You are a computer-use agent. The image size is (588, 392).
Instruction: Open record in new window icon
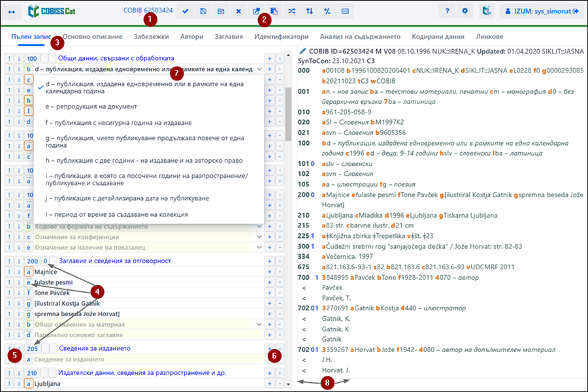coord(256,11)
